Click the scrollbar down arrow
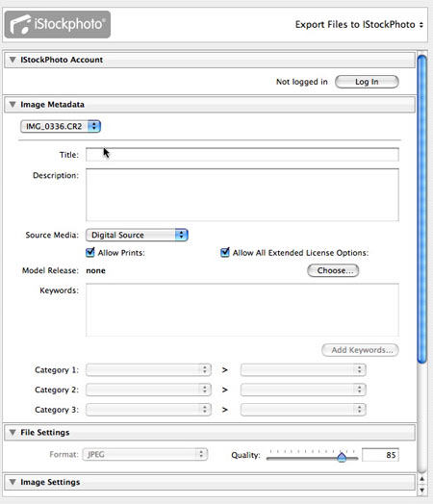This screenshot has width=433, height=504. [422, 491]
